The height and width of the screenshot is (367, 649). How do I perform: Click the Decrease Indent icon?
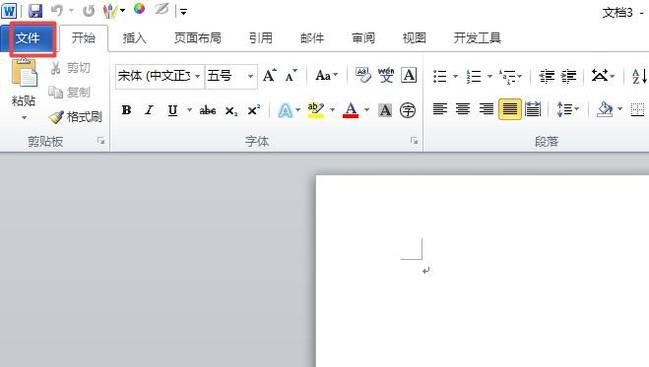coord(546,76)
